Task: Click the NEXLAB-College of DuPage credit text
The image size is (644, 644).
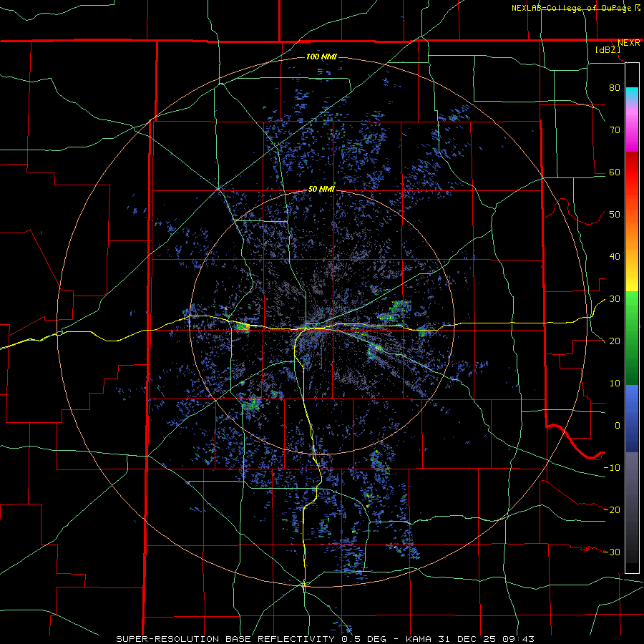Action: pos(572,8)
